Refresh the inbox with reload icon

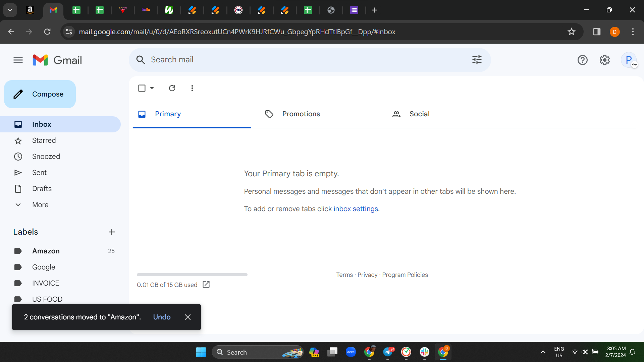point(172,88)
